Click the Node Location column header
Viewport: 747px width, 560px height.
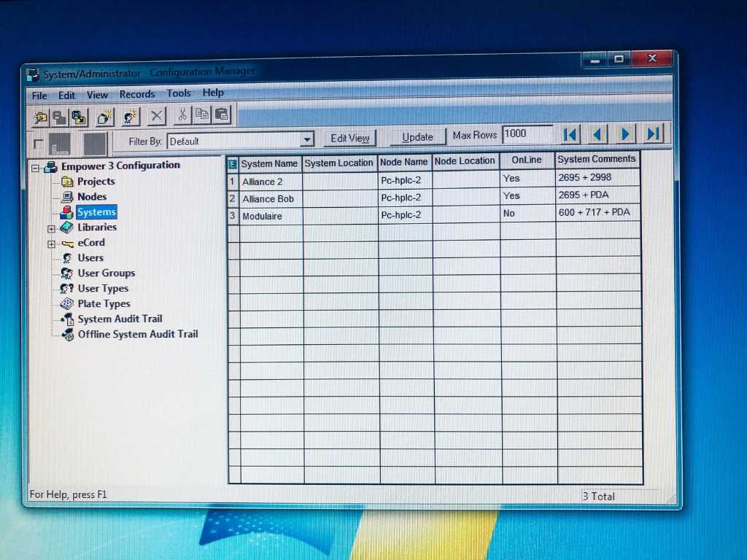465,161
